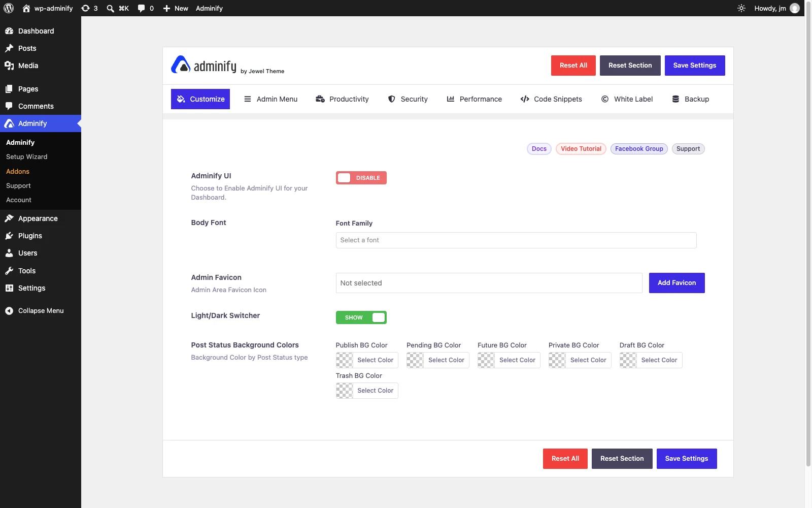This screenshot has height=508, width=812.
Task: Click the WordPress logo icon
Action: (9, 8)
